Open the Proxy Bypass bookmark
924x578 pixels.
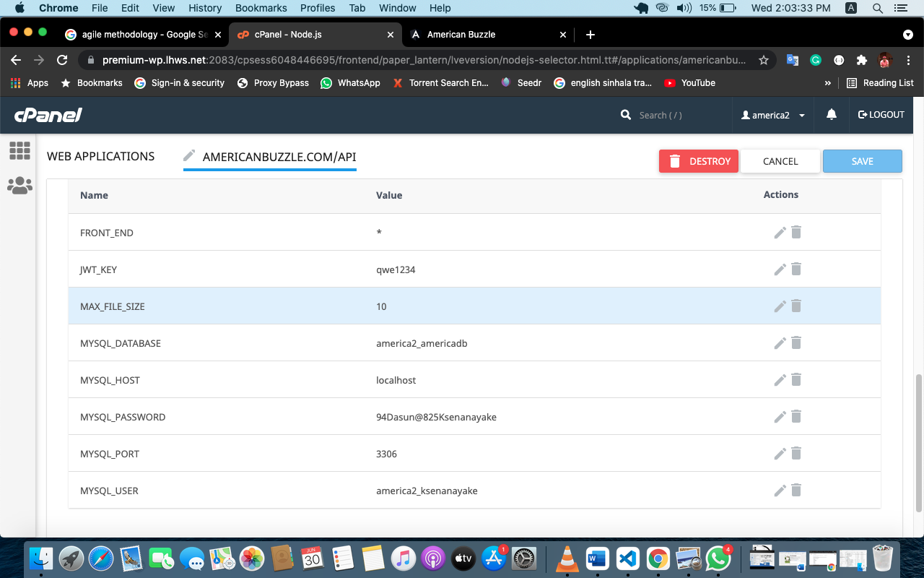(x=273, y=83)
